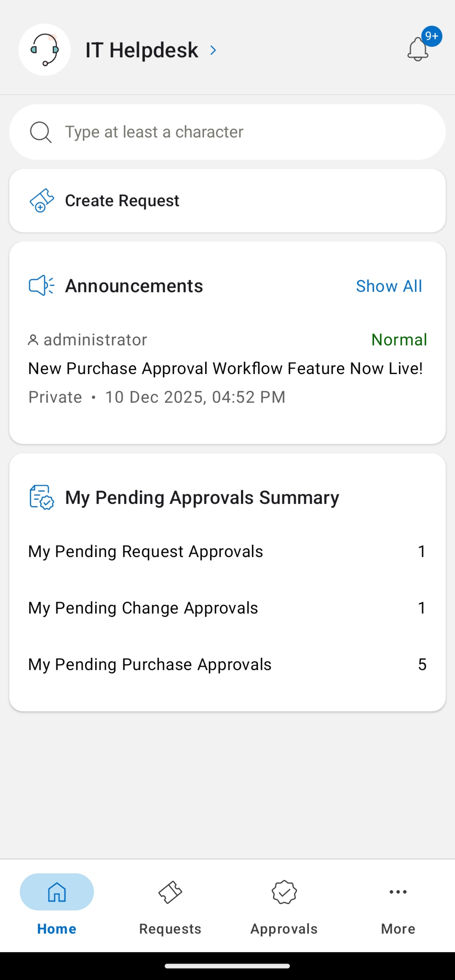Tap the Announcements megaphone icon
455x980 pixels.
[41, 285]
